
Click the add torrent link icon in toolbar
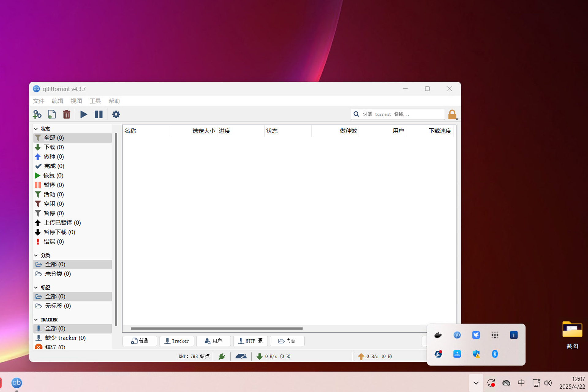(37, 115)
